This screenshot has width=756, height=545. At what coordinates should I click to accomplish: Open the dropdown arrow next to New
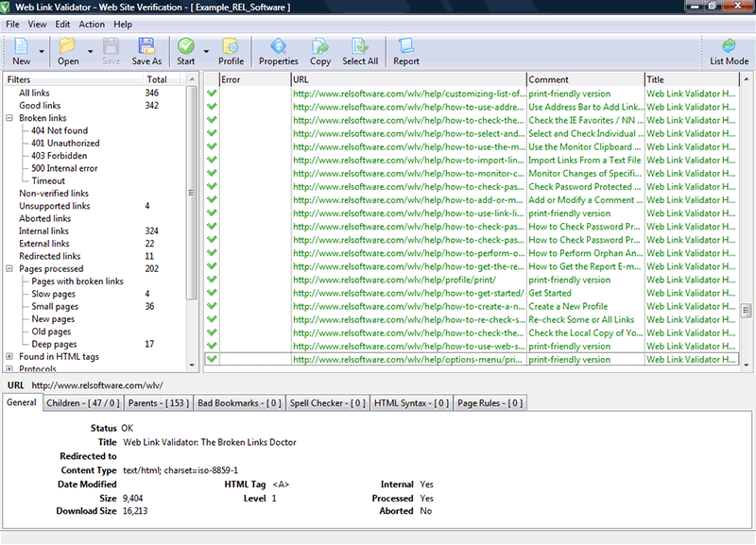pyautogui.click(x=42, y=51)
